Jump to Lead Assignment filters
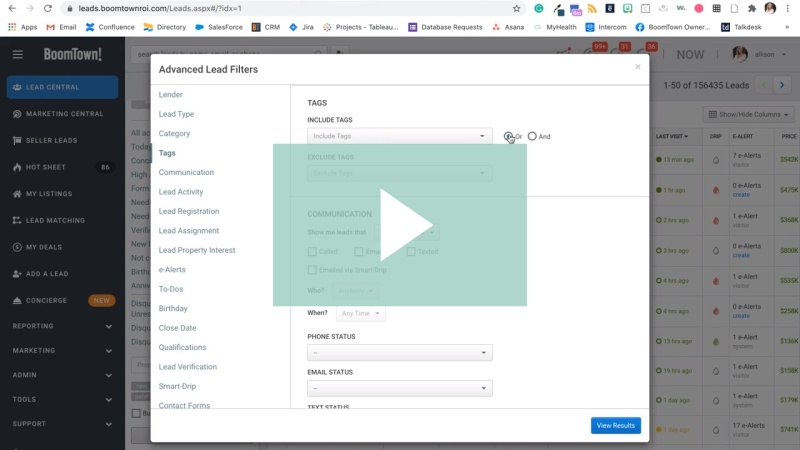 (x=189, y=231)
